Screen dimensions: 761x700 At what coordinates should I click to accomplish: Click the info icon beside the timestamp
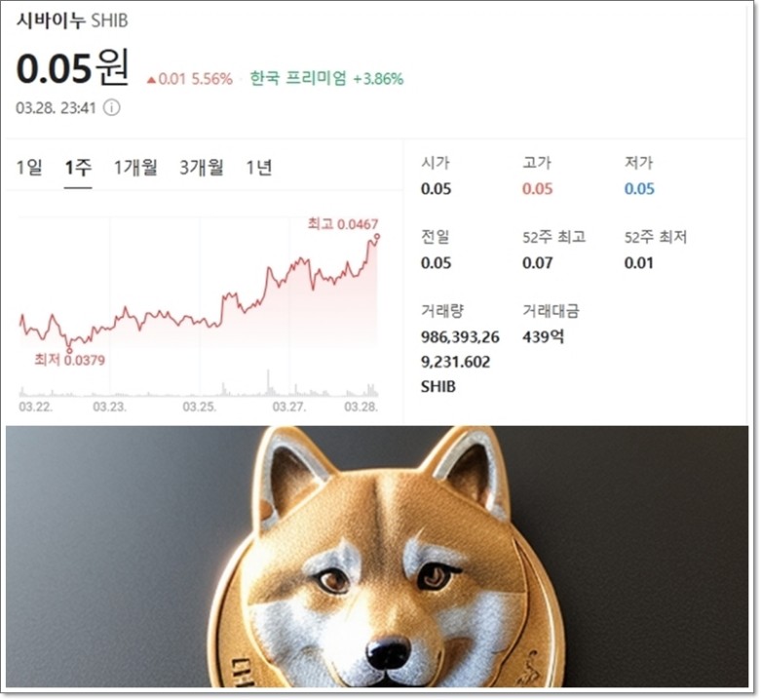click(112, 108)
